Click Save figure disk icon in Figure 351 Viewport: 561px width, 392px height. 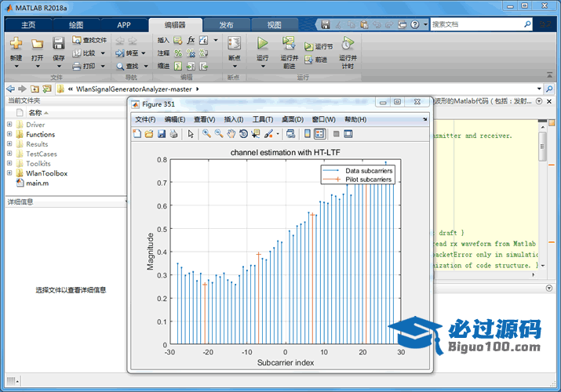point(162,133)
